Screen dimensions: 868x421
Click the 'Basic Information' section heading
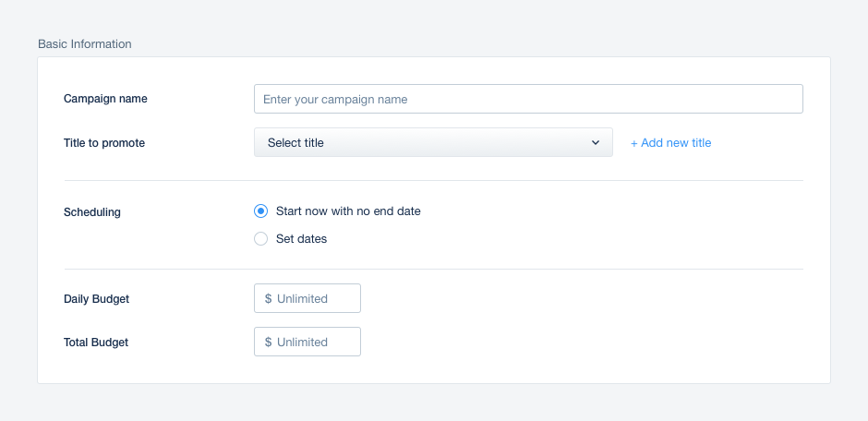pyautogui.click(x=85, y=43)
